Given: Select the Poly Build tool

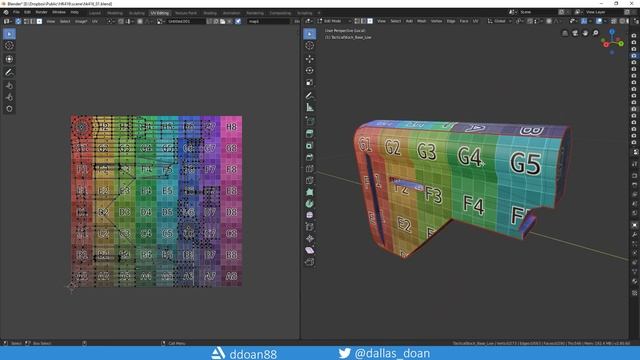Looking at the screenshot, I should [x=310, y=192].
